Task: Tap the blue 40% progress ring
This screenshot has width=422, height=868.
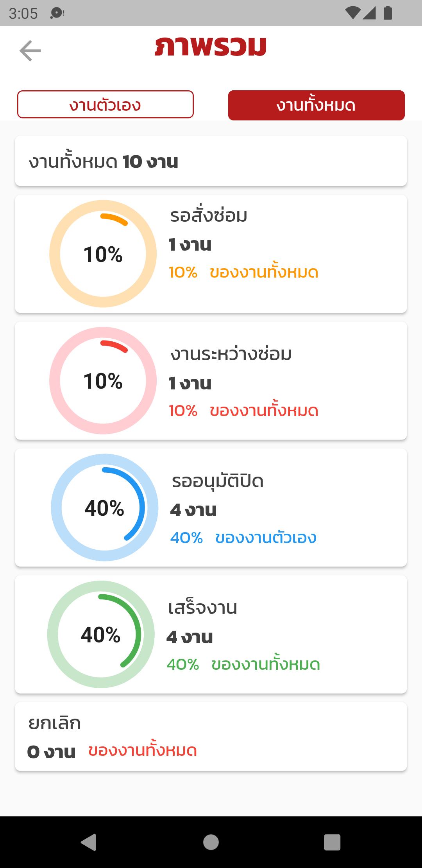Action: point(105,508)
